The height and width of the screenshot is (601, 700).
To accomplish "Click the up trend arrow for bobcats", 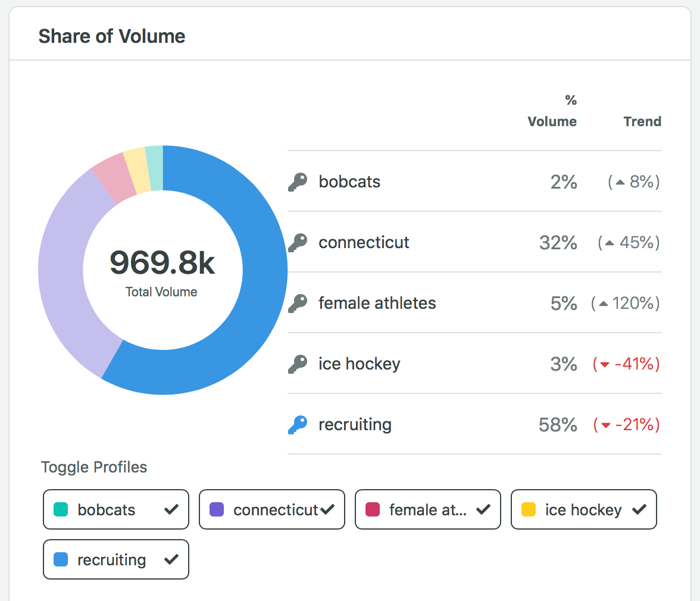I will [620, 183].
